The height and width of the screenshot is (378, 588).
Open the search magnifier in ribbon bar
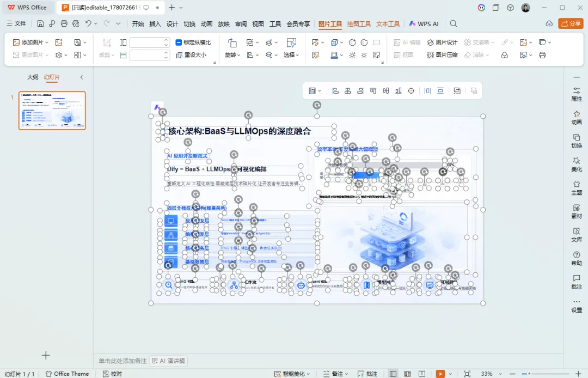(454, 23)
